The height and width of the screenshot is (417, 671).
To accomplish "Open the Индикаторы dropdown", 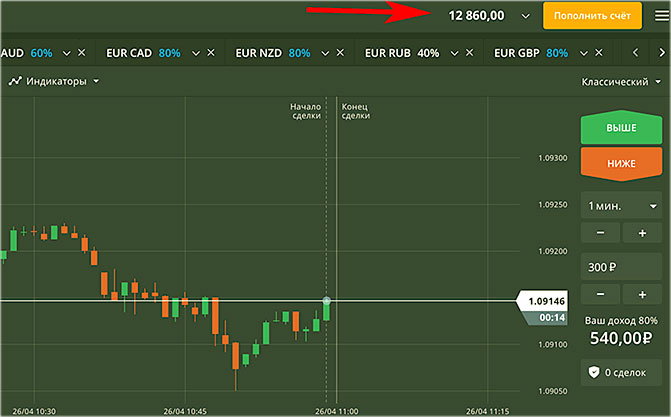I will tap(54, 81).
